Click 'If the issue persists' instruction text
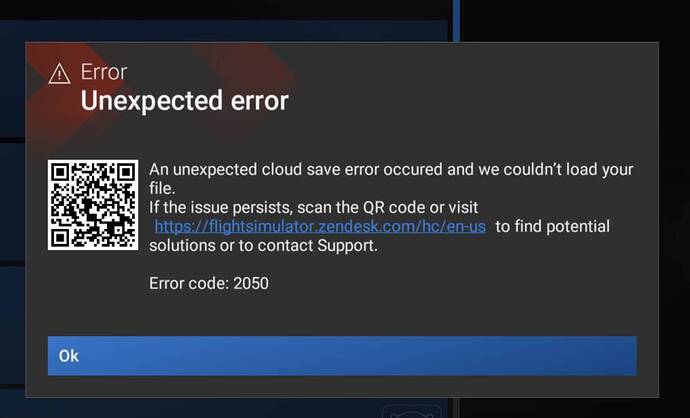This screenshot has height=418, width=690. [313, 207]
